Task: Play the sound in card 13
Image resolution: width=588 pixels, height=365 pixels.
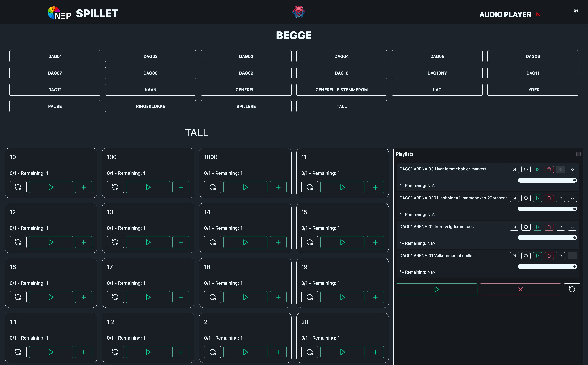Action: 148,242
